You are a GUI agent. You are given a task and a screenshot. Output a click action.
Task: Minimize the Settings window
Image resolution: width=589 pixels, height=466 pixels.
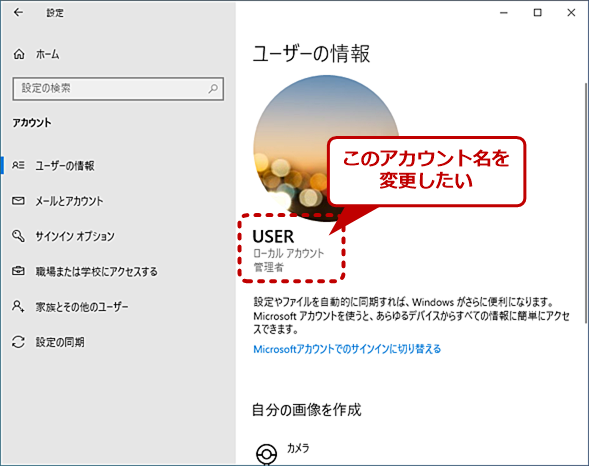point(504,12)
